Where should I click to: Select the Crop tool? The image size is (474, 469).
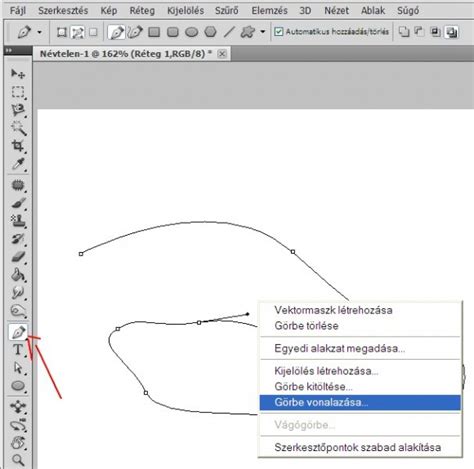18,146
